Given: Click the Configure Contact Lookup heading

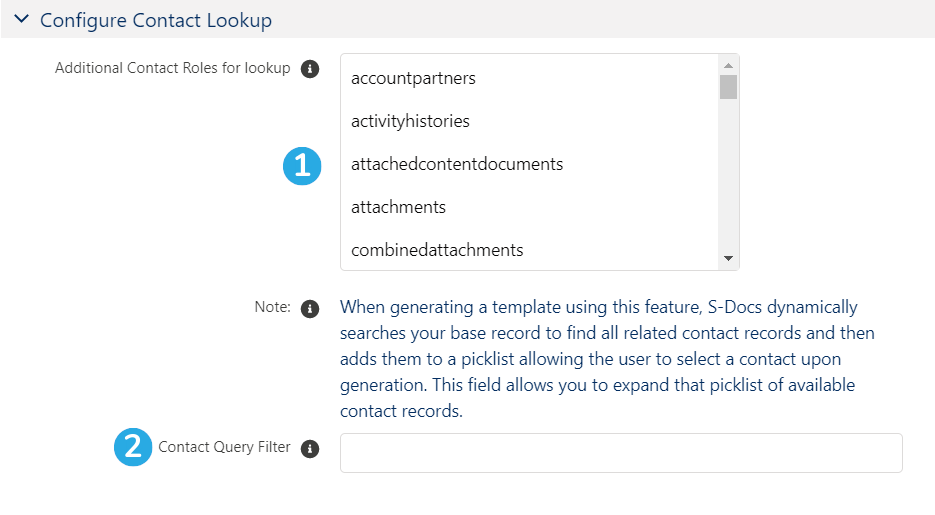Looking at the screenshot, I should 156,20.
